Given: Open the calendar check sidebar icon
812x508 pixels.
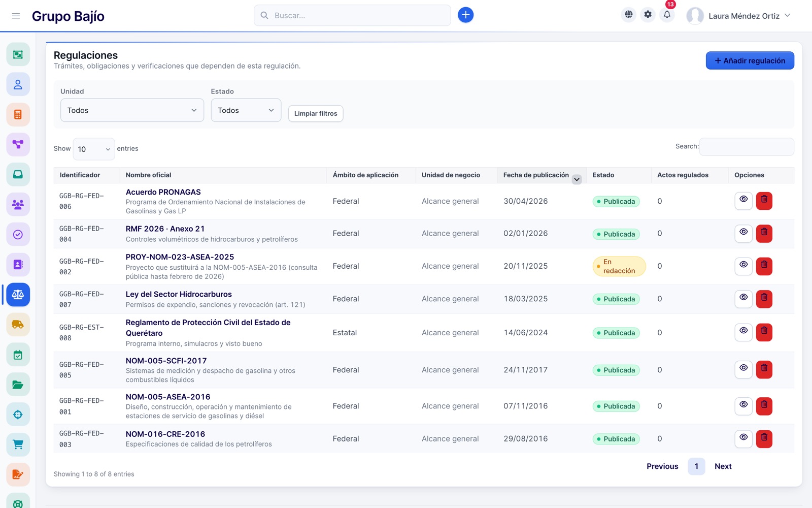Looking at the screenshot, I should click(x=18, y=355).
